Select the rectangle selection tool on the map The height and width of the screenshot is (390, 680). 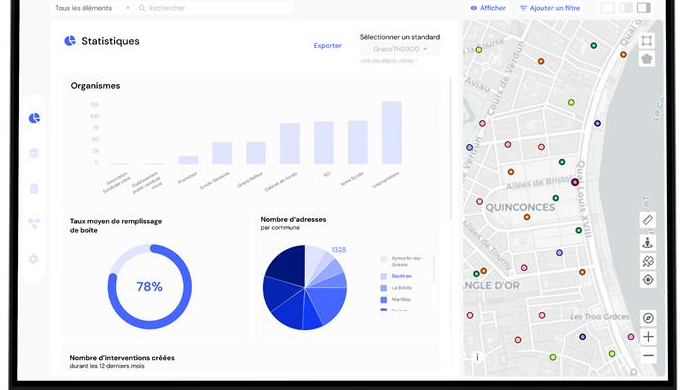click(x=647, y=41)
